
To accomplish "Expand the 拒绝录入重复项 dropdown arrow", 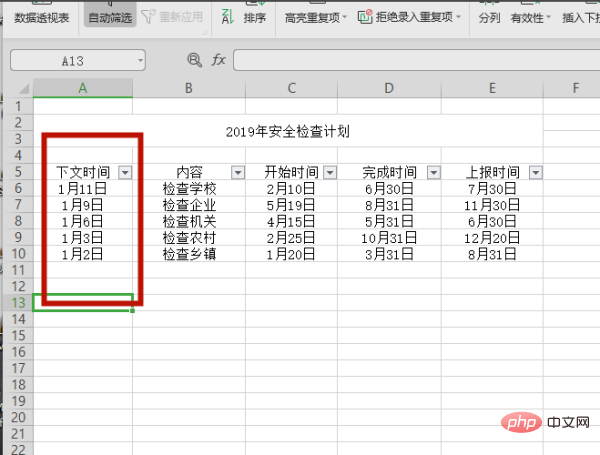I will point(458,17).
